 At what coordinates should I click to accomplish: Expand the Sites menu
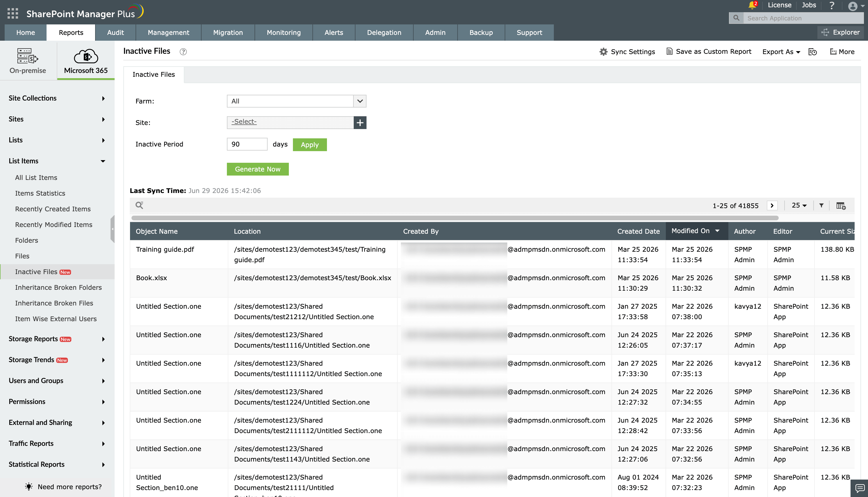(57, 119)
